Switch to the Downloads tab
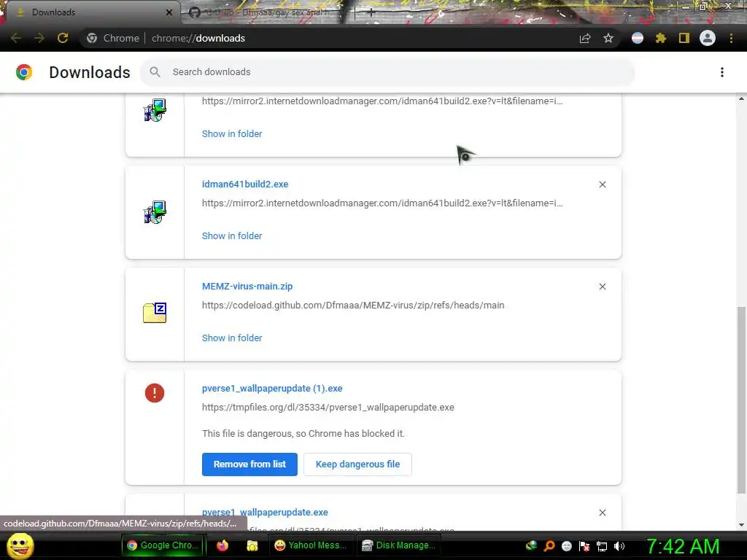The width and height of the screenshot is (747, 560). [x=90, y=12]
